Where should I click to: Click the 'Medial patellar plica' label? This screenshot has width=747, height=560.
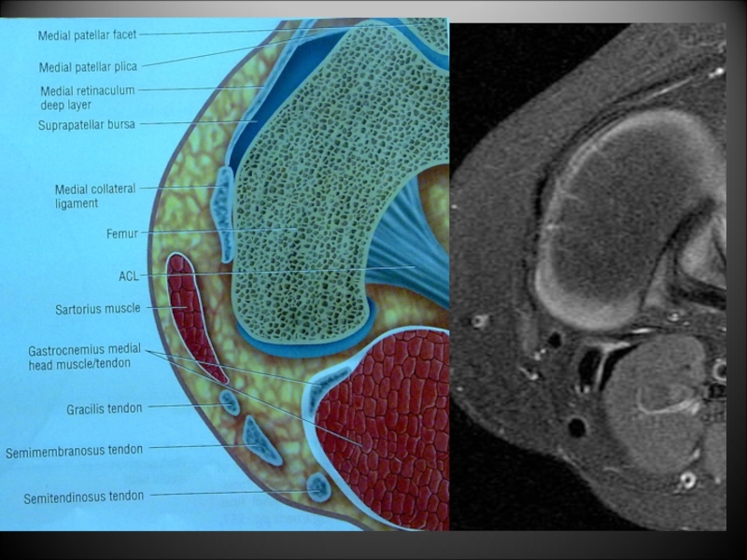(x=88, y=67)
